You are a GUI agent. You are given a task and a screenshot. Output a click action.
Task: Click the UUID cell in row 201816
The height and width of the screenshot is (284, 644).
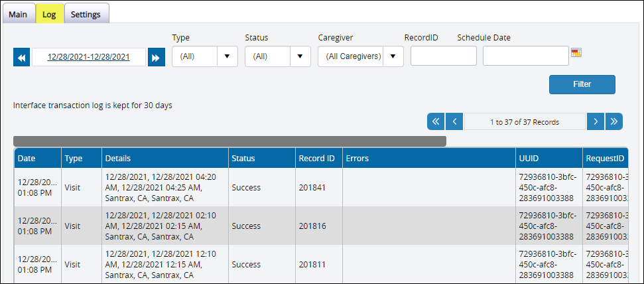pyautogui.click(x=549, y=226)
